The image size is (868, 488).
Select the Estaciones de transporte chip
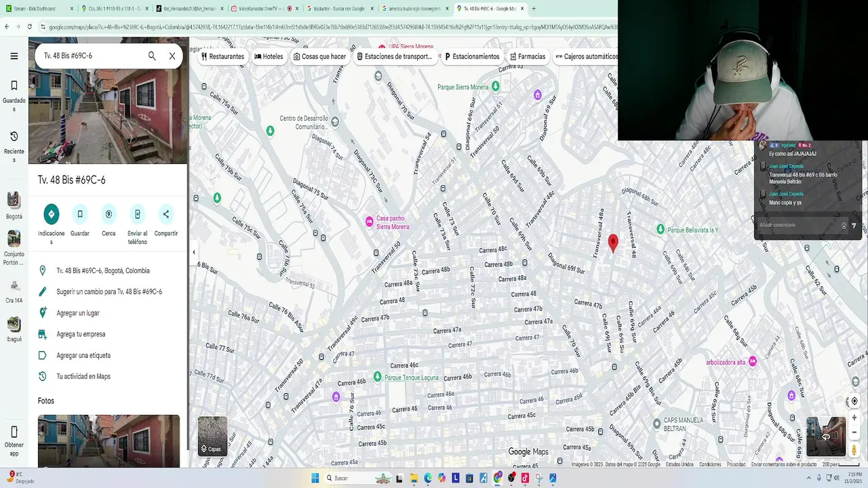395,57
